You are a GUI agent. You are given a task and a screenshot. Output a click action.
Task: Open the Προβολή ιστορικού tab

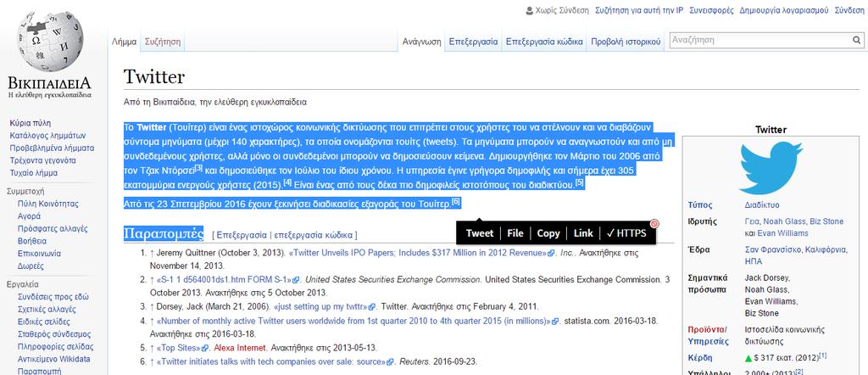pos(626,42)
